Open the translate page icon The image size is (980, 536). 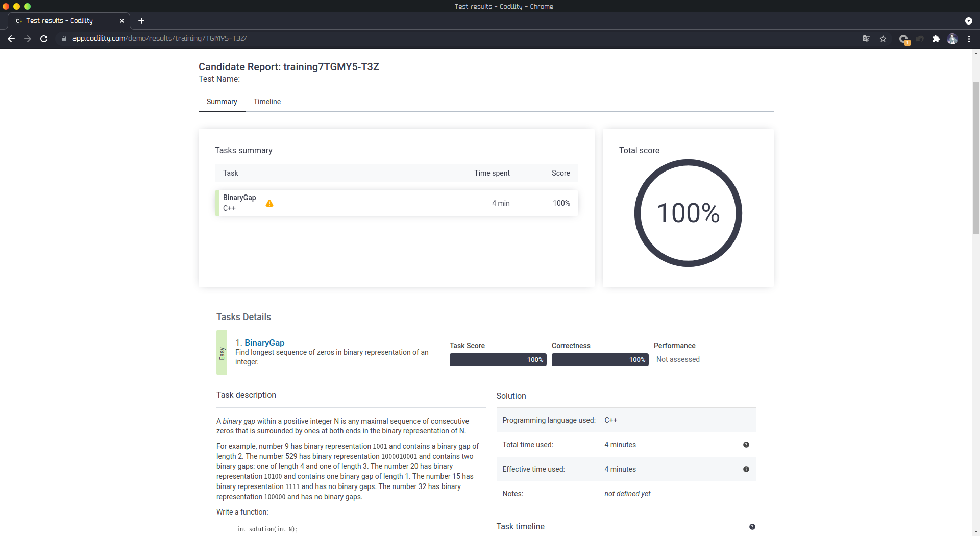point(867,39)
